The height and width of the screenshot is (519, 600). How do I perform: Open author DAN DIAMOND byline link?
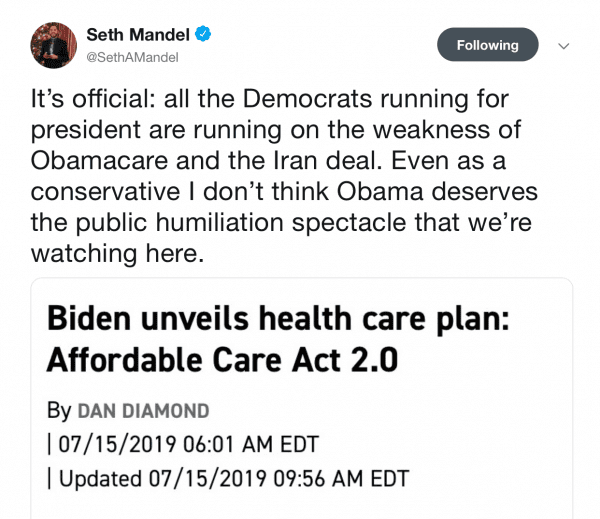point(141,411)
